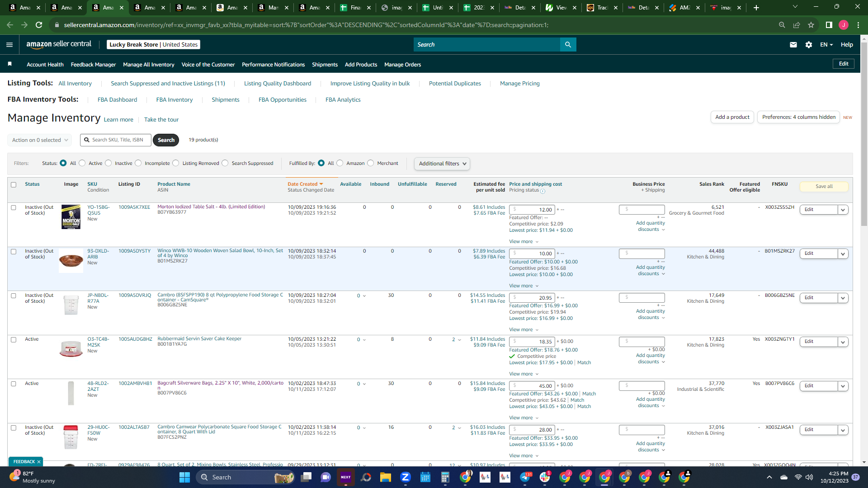Open Edit dropdown arrow for Winco Salad Bowl row

point(843,254)
